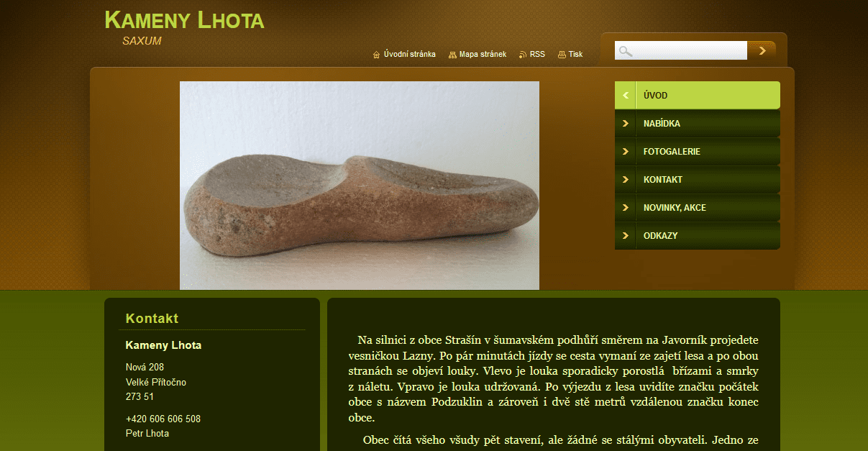Click the chevron arrow beside ODKAZY
868x451 pixels.
click(626, 236)
